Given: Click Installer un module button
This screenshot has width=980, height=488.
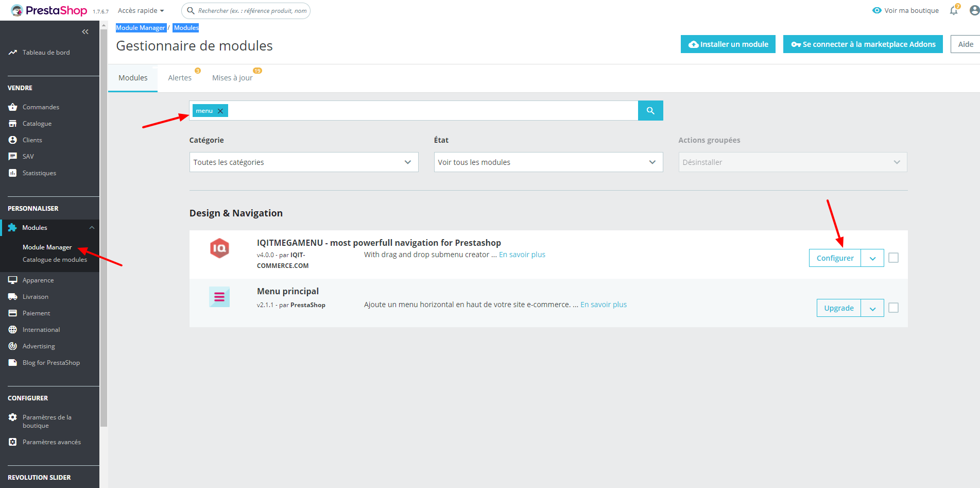Looking at the screenshot, I should pos(728,44).
